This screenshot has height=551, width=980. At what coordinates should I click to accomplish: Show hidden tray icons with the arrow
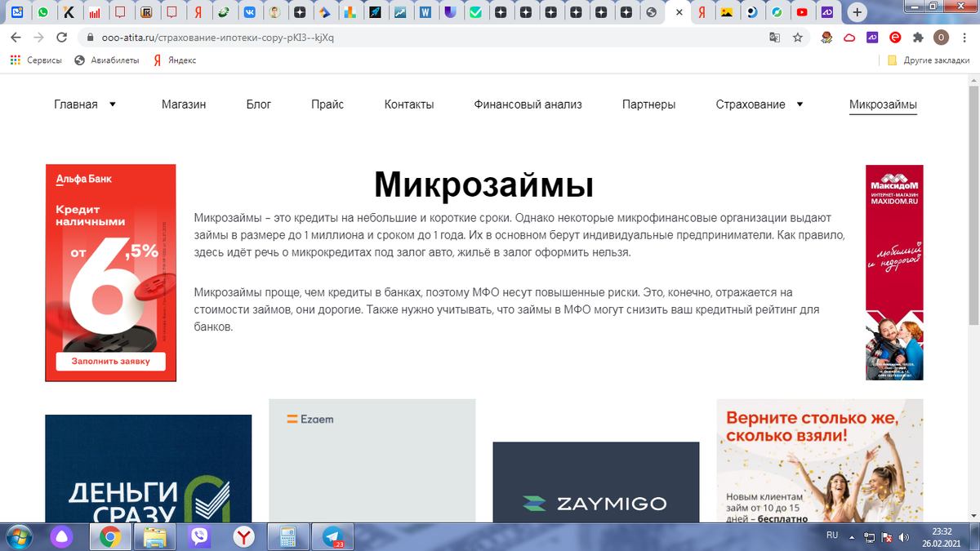point(853,537)
